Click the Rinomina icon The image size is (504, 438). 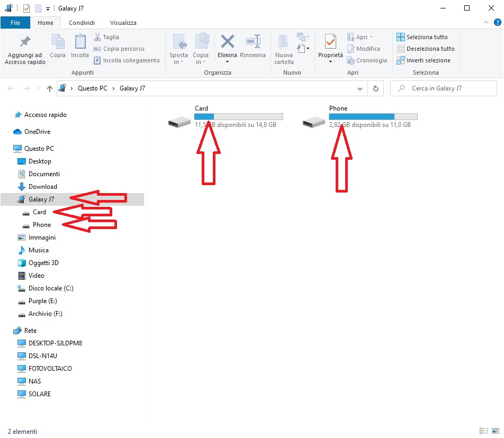point(253,41)
